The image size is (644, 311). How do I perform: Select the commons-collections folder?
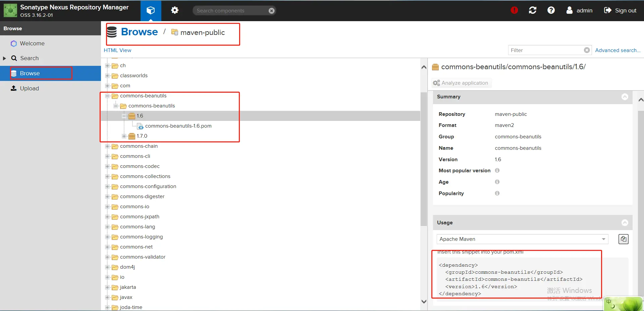(x=145, y=176)
